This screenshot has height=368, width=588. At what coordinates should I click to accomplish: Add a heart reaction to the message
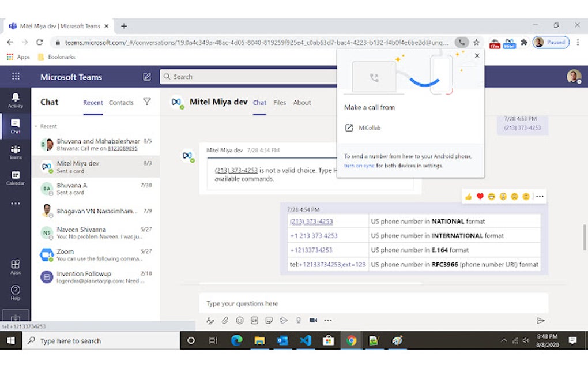480,197
